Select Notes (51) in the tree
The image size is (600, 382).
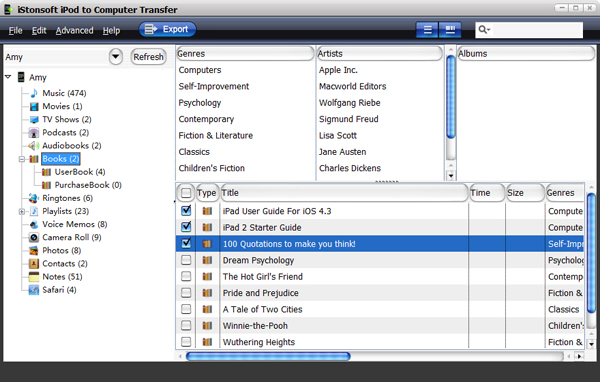point(62,277)
